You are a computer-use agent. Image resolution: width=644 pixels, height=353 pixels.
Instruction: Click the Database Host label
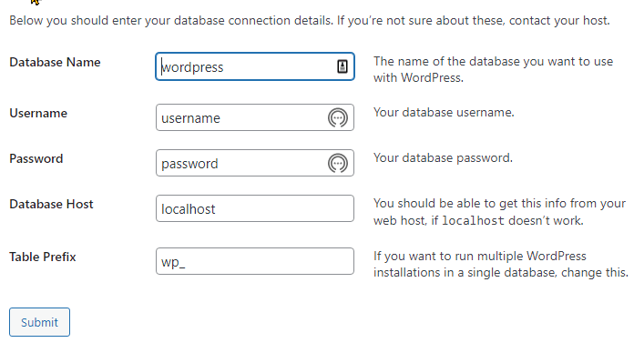tap(51, 204)
